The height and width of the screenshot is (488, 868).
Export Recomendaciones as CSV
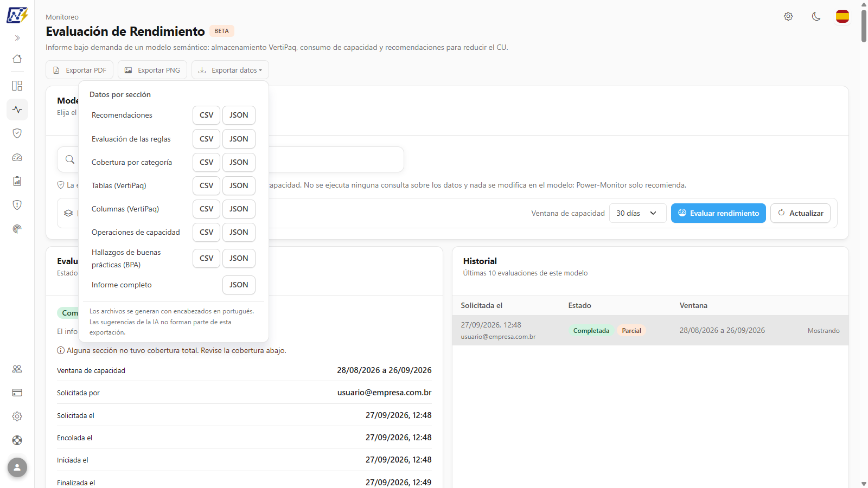click(x=206, y=115)
